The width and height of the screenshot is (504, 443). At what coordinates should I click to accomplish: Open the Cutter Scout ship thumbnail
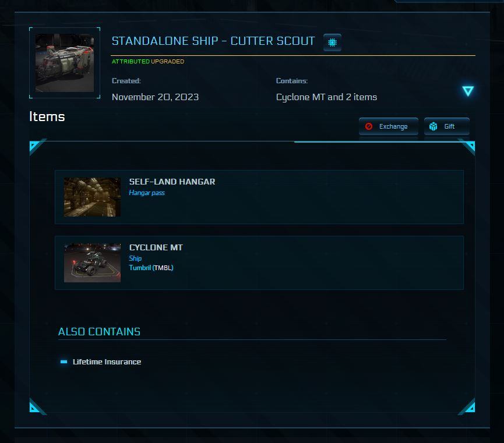click(x=64, y=63)
